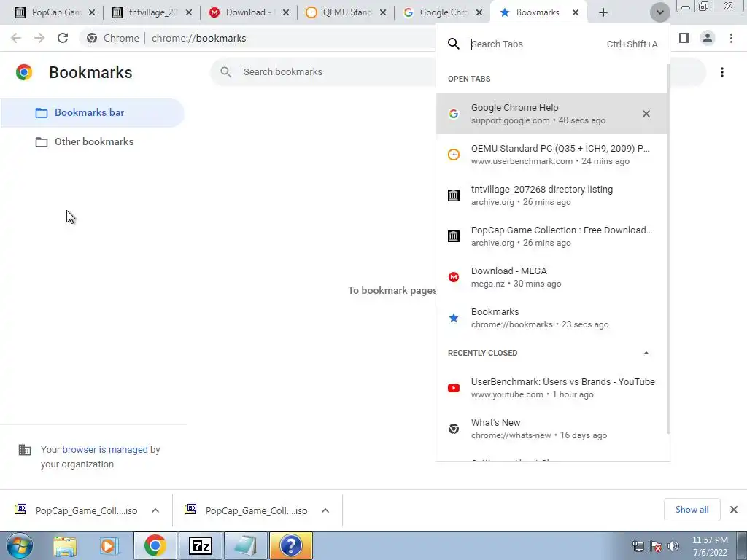Collapse the Recently Closed section
The width and height of the screenshot is (747, 560).
pos(646,353)
